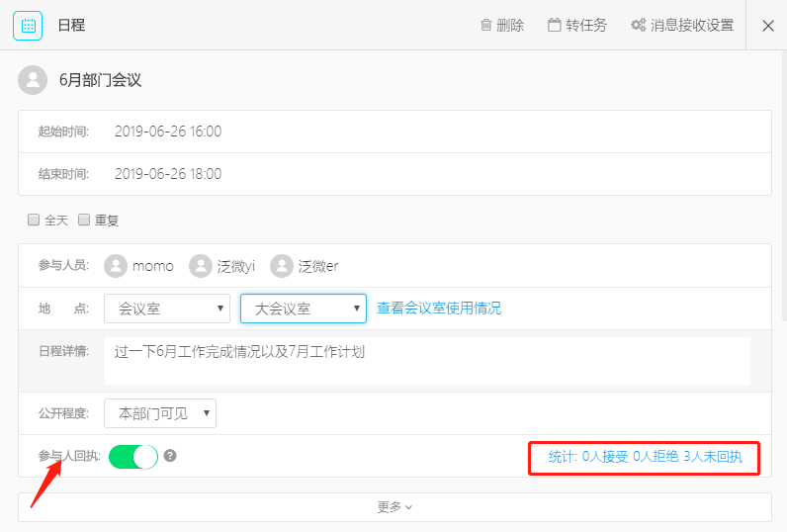Click the organizer avatar next to 6月部门会议
Image resolution: width=787 pixels, height=532 pixels.
coord(33,80)
